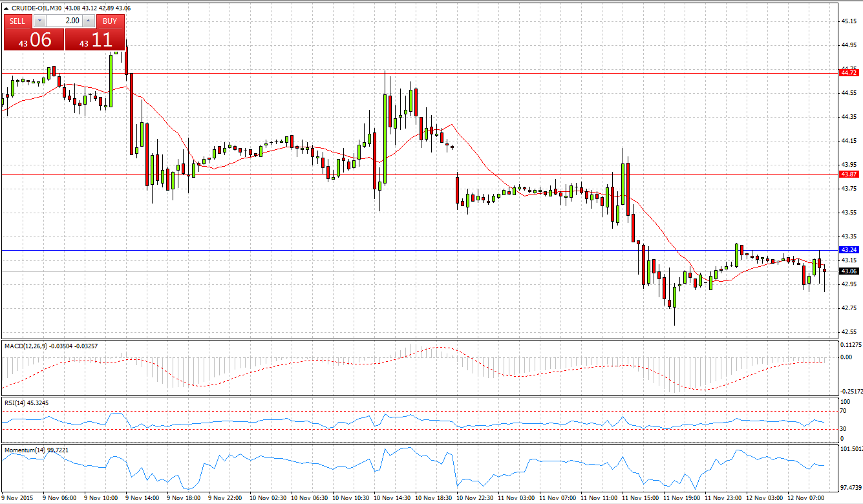Image resolution: width=863 pixels, height=504 pixels.
Task: Click the 12 Nov 07:00 time axis label
Action: [x=807, y=498]
